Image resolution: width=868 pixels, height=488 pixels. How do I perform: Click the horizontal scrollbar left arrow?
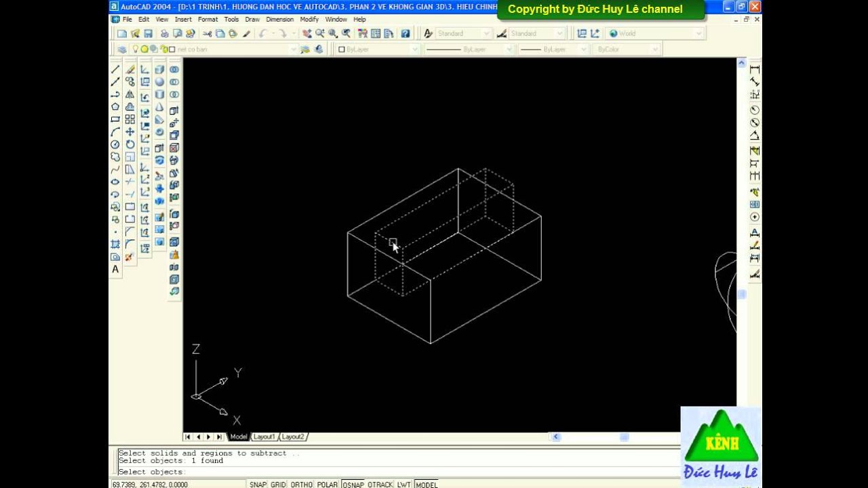pos(556,437)
